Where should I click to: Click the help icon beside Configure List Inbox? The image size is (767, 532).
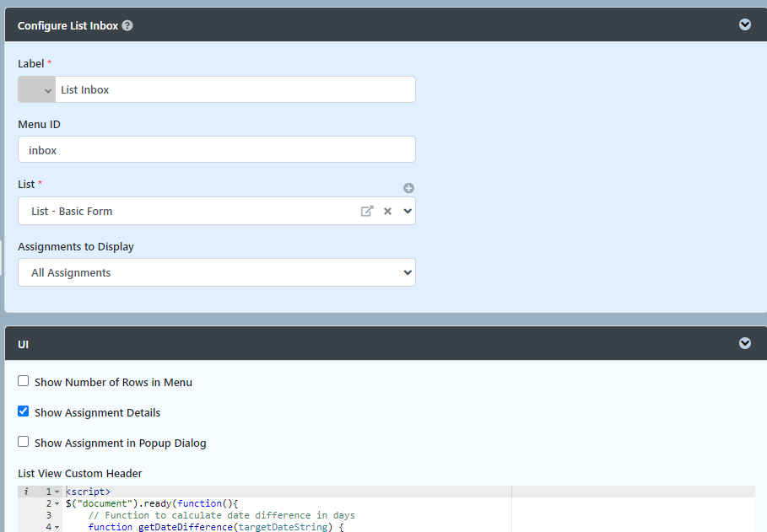(x=127, y=25)
